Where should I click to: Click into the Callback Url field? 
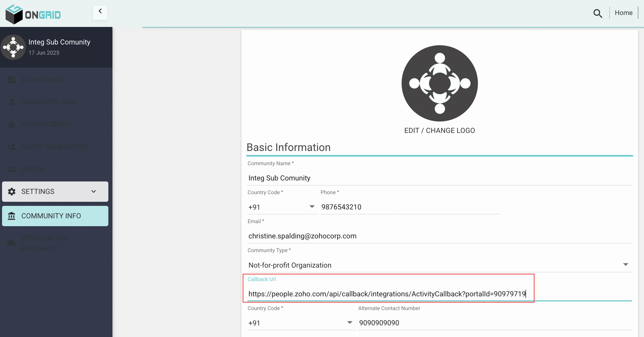click(x=440, y=294)
